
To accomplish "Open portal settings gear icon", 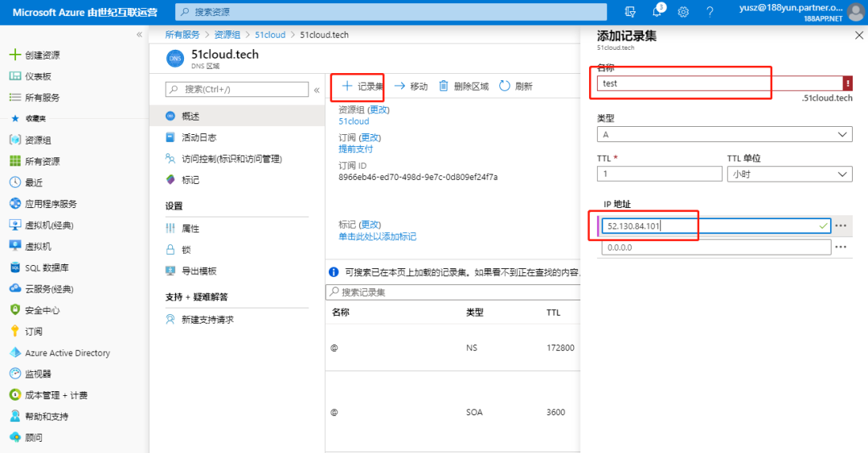I will (684, 11).
